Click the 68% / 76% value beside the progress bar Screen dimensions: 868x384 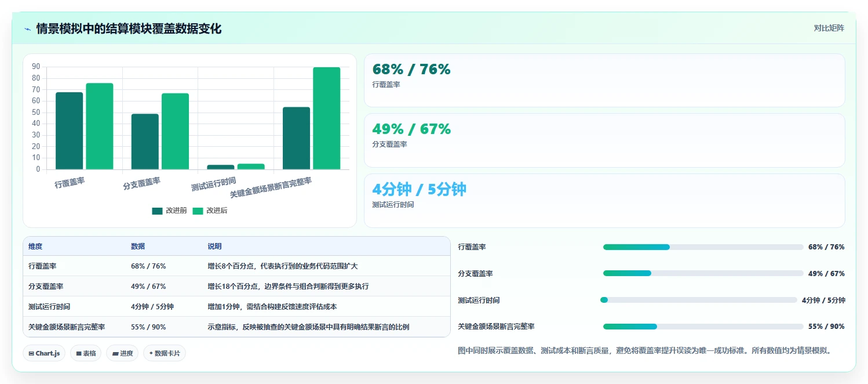[826, 247]
